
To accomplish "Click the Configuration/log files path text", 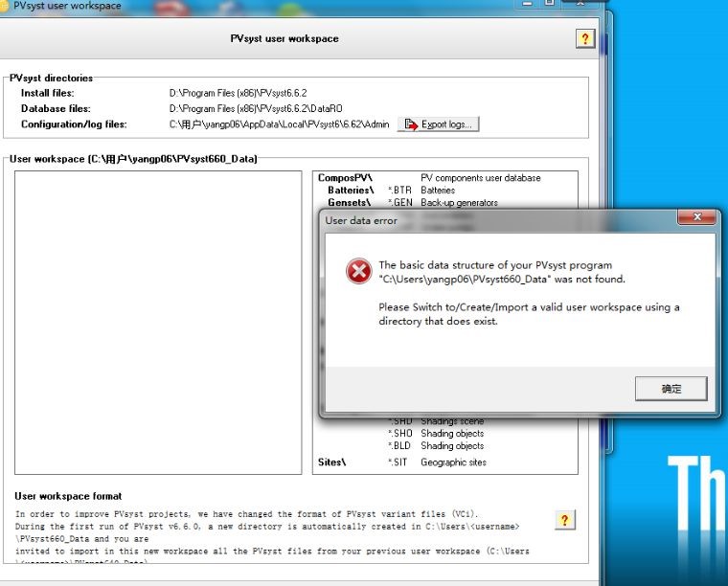I will point(279,124).
